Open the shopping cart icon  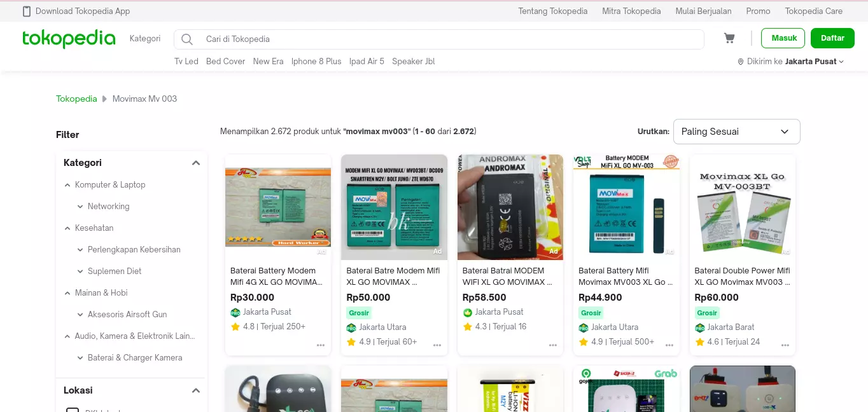pyautogui.click(x=729, y=39)
